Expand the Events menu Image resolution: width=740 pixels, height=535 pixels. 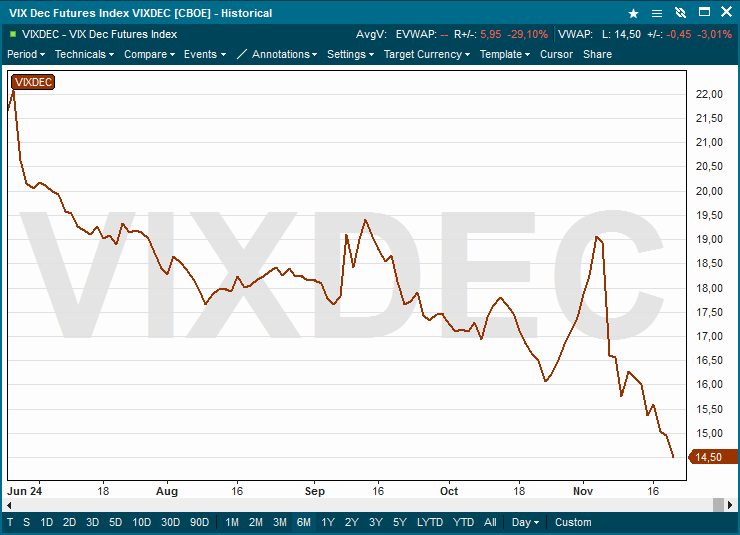point(205,54)
